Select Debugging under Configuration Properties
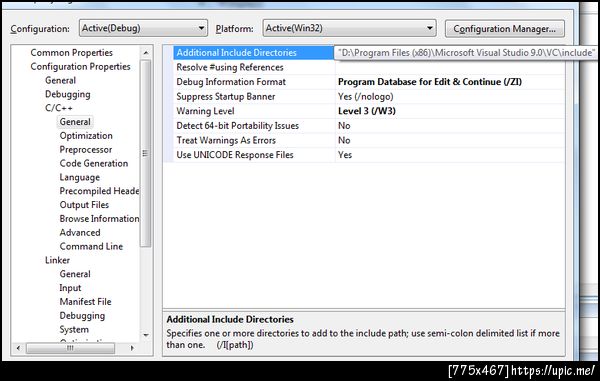Screen dimensions: 600x381 point(68,94)
